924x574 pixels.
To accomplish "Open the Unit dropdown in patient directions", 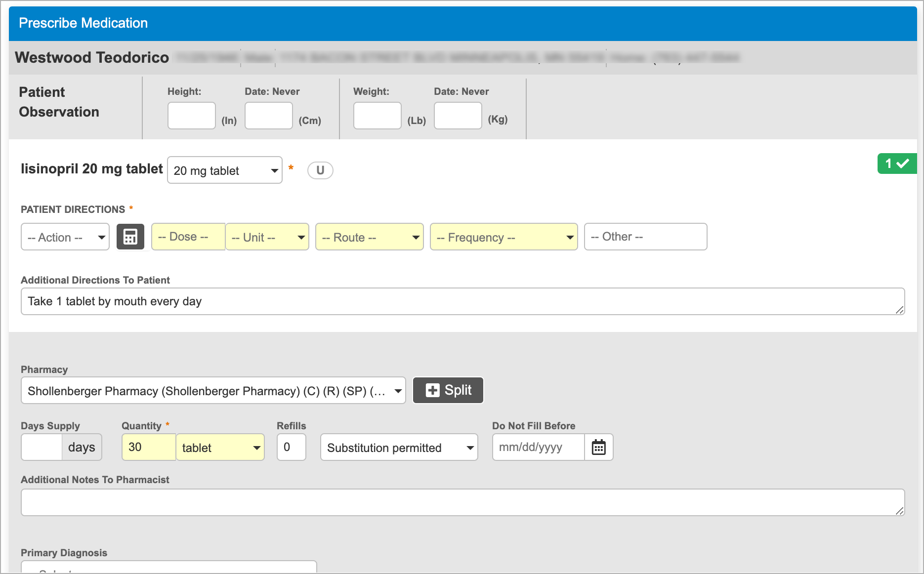I will click(x=267, y=237).
